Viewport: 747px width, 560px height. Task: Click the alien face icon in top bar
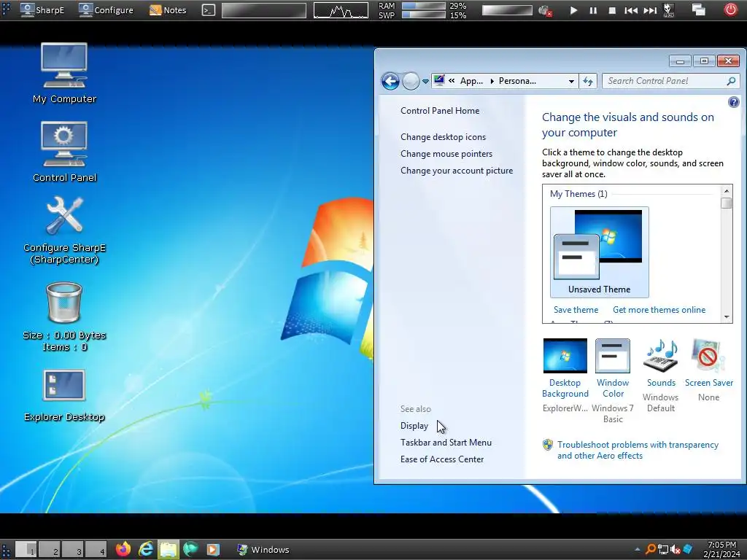pos(669,10)
